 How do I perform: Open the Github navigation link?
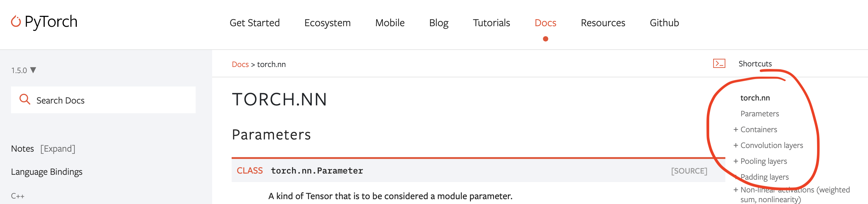tap(664, 23)
